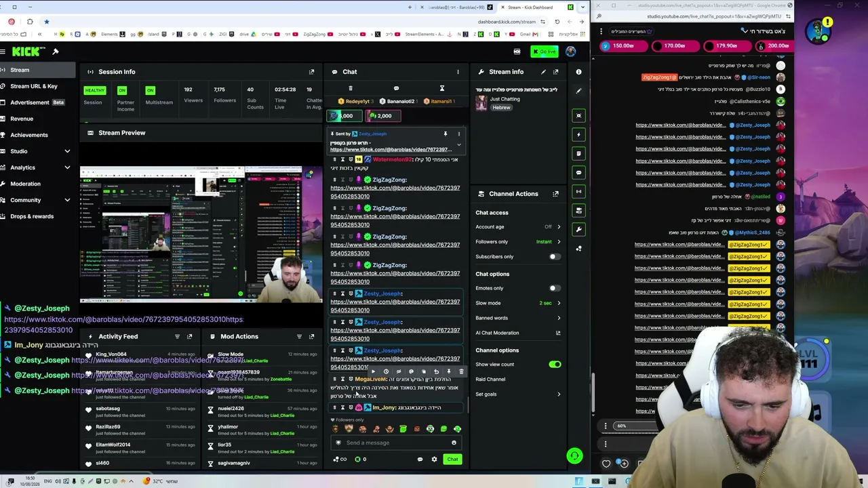Click the Hebrew language tag
Image resolution: width=868 pixels, height=488 pixels.
(x=501, y=108)
